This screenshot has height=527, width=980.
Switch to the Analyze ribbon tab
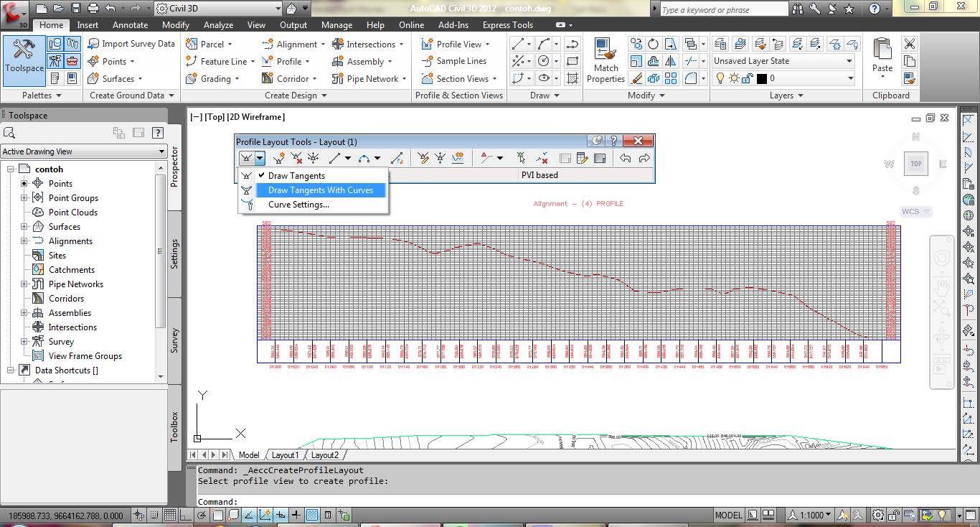tap(218, 24)
